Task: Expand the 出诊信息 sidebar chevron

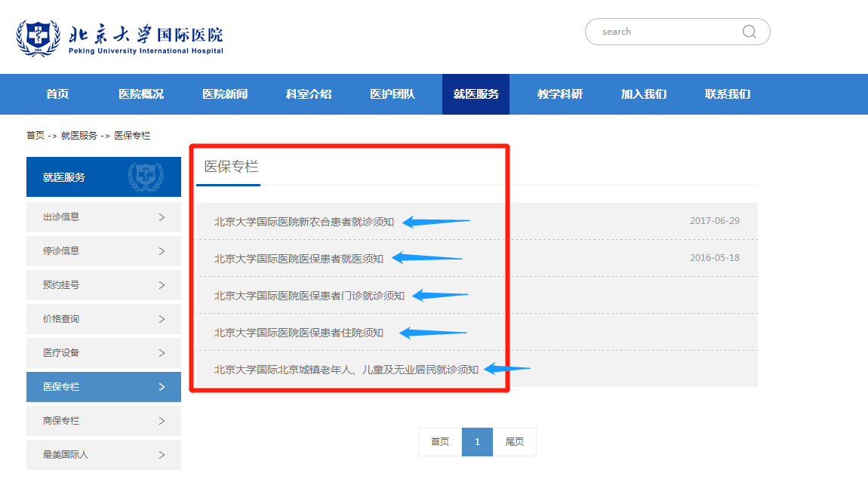Action: tap(162, 217)
